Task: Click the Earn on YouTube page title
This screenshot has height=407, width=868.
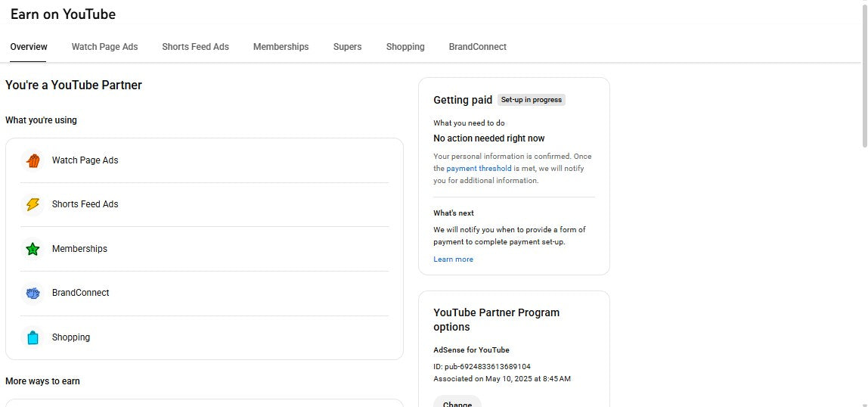Action: click(x=63, y=14)
